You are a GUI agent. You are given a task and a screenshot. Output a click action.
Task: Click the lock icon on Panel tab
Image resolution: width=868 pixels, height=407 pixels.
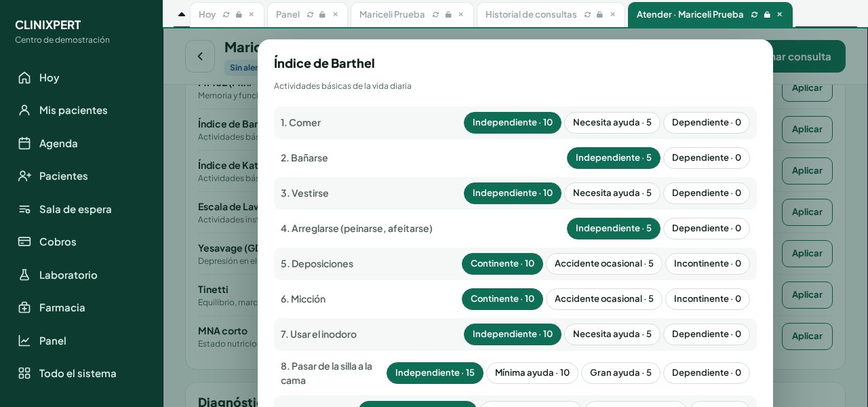click(323, 14)
